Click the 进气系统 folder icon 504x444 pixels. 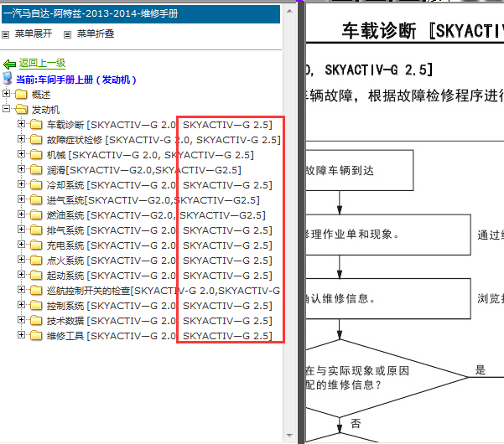click(x=36, y=199)
